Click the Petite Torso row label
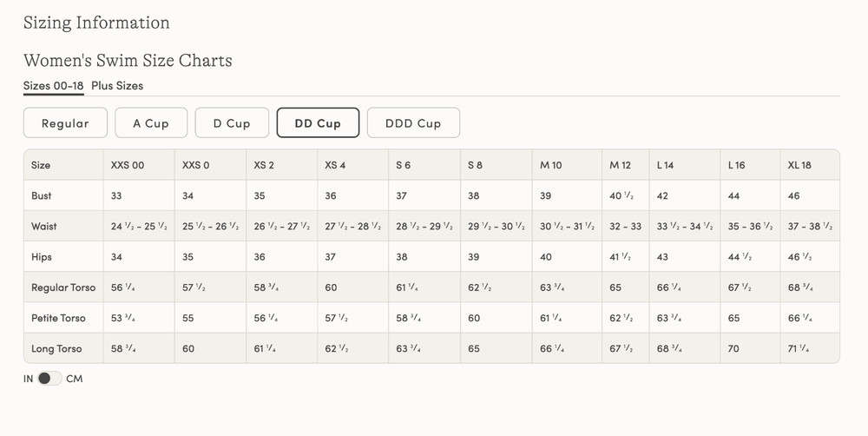This screenshot has height=436, width=868. (x=58, y=318)
